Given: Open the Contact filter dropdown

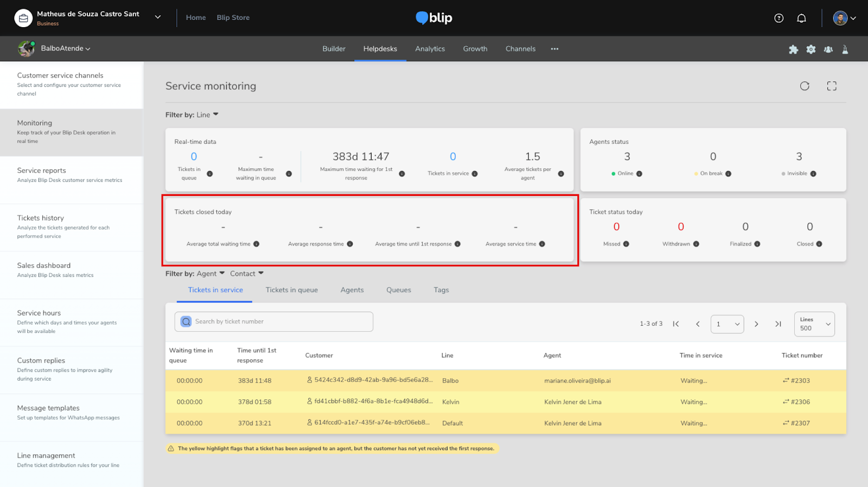Looking at the screenshot, I should coord(247,274).
